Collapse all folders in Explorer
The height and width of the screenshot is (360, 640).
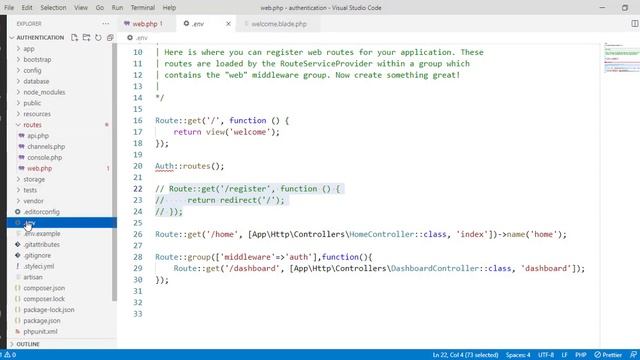[110, 38]
